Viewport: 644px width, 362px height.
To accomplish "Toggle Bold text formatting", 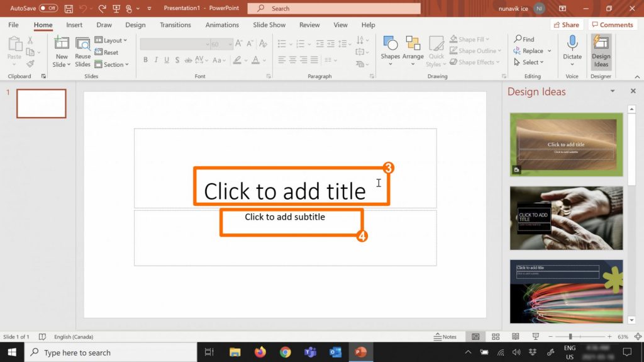I will coord(145,60).
